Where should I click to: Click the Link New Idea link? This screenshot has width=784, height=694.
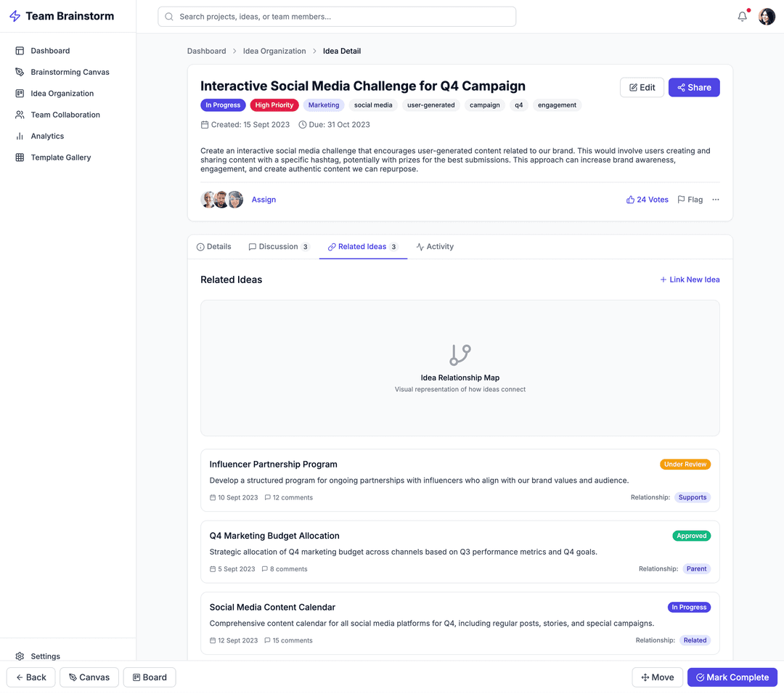click(690, 279)
